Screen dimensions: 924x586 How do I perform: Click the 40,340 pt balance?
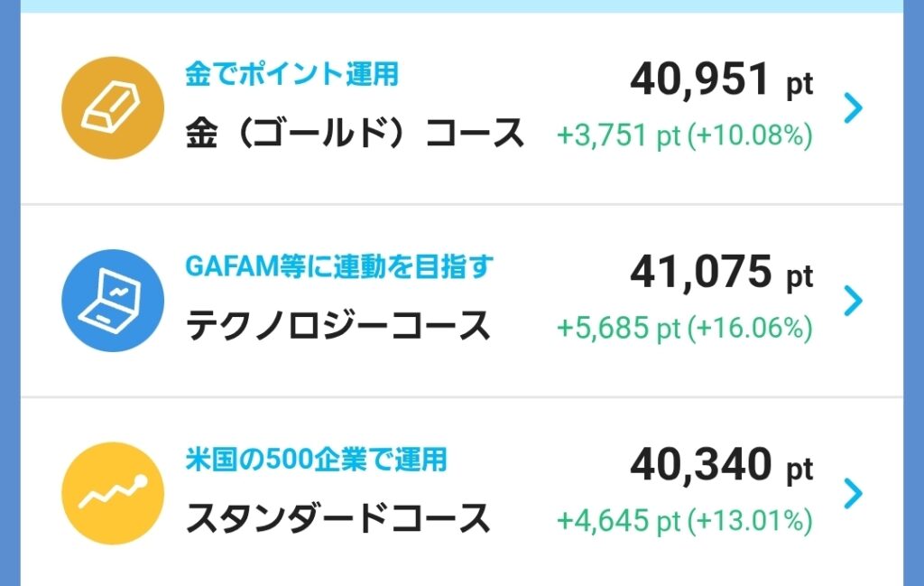[x=721, y=466]
